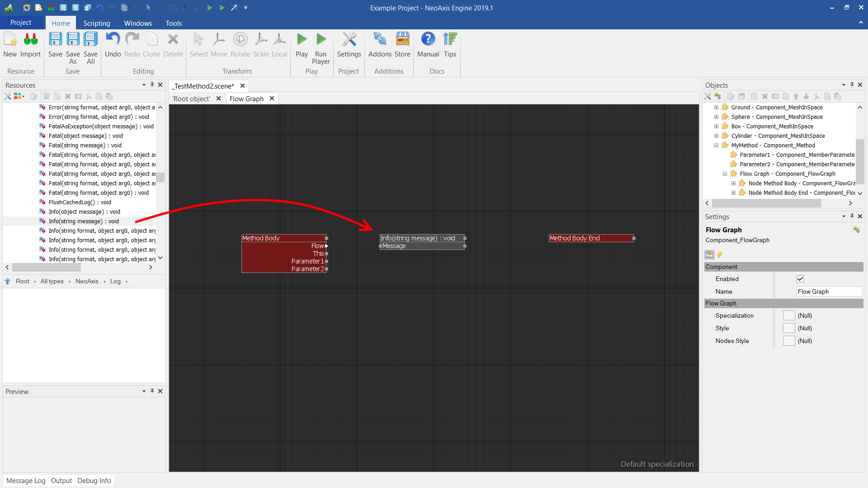The height and width of the screenshot is (488, 868).
Task: Expand the Ground MeshInSpace node
Action: pos(716,108)
